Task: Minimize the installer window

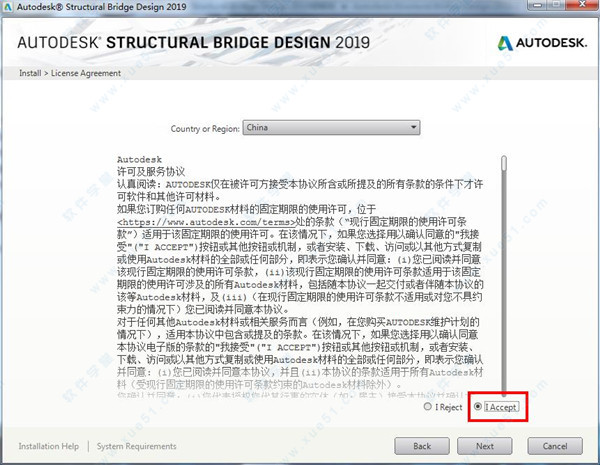Action: 529,9
